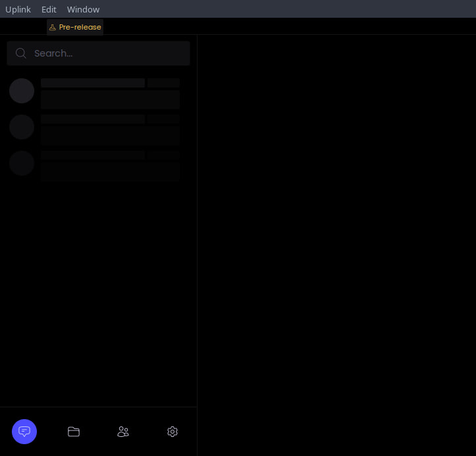Open the Edit menu

pos(49,9)
